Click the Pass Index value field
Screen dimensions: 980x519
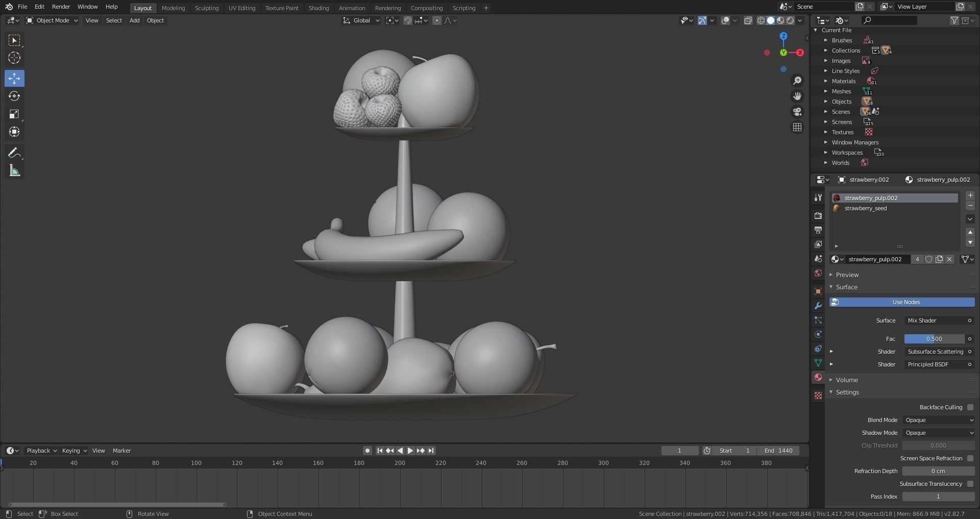(x=938, y=497)
